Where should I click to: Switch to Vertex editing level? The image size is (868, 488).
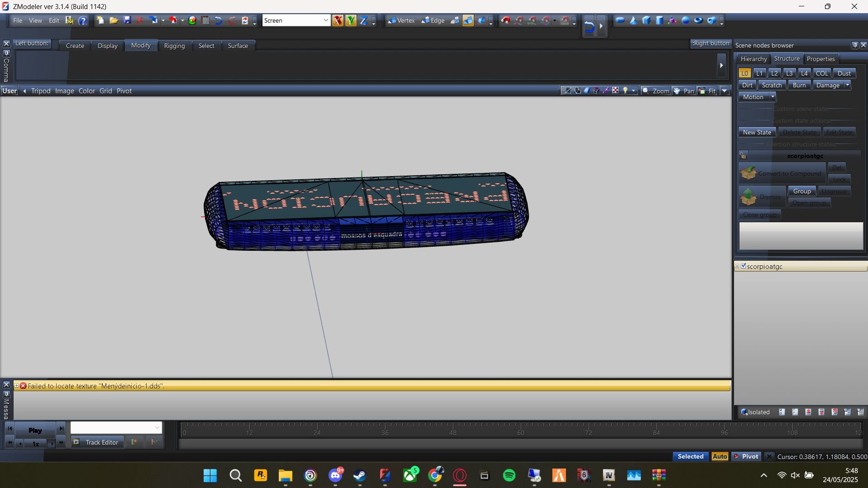pyautogui.click(x=401, y=20)
